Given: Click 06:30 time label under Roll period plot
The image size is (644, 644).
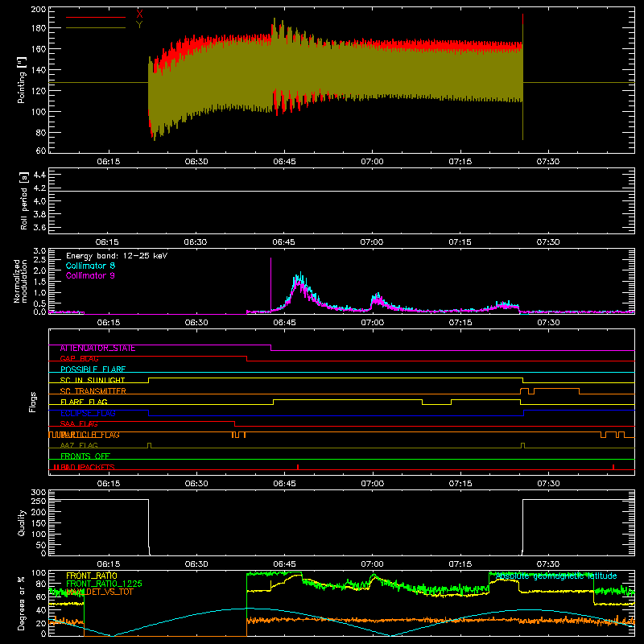Looking at the screenshot, I should click(196, 242).
